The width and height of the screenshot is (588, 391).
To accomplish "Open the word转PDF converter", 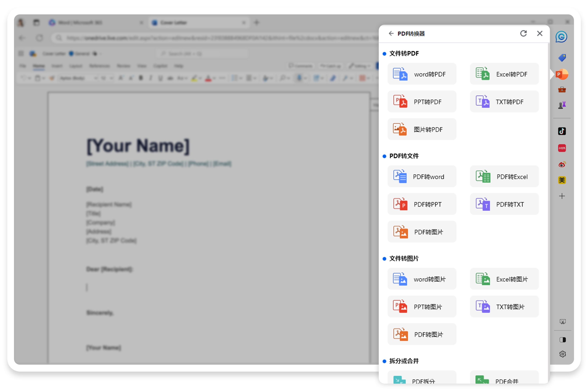I will [x=422, y=74].
